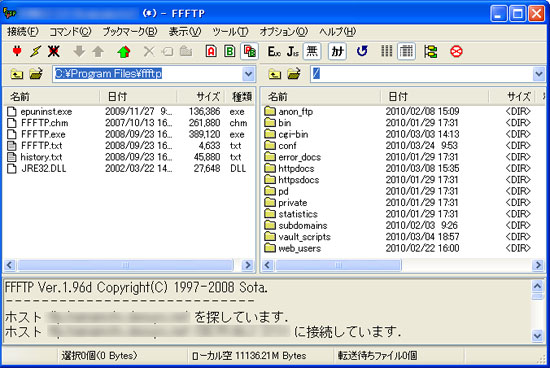Select automatic transfer mode icon
The image size is (550, 368).
coord(249,52)
